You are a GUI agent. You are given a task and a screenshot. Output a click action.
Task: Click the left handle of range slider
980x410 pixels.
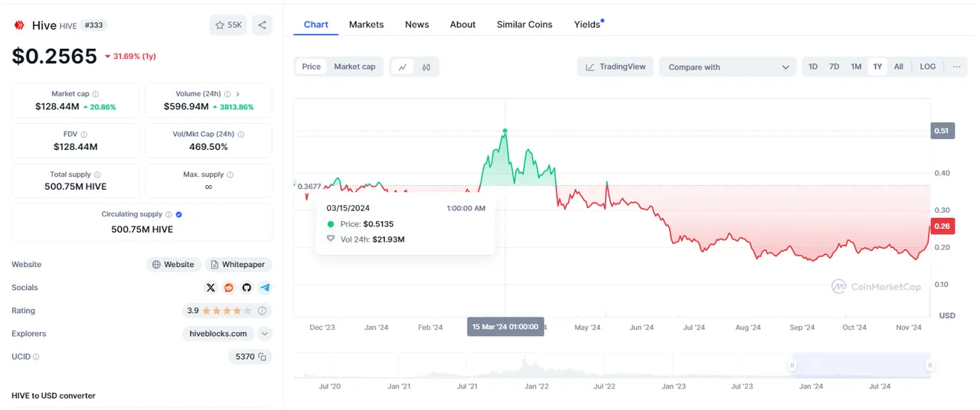click(x=792, y=366)
